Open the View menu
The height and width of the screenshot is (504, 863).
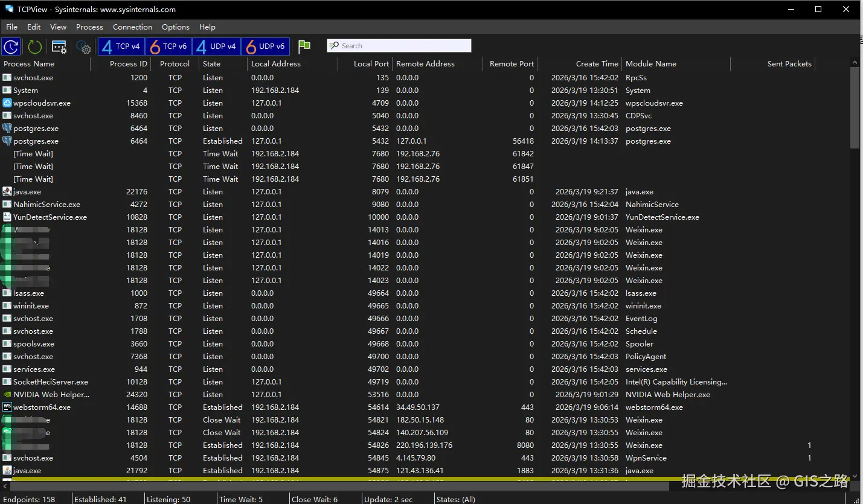coord(59,27)
